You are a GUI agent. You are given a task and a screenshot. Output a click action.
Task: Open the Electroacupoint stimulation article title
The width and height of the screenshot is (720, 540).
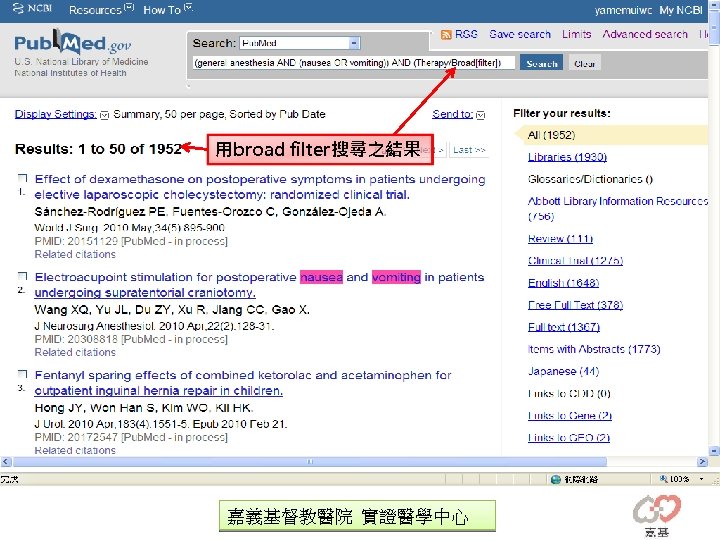259,285
